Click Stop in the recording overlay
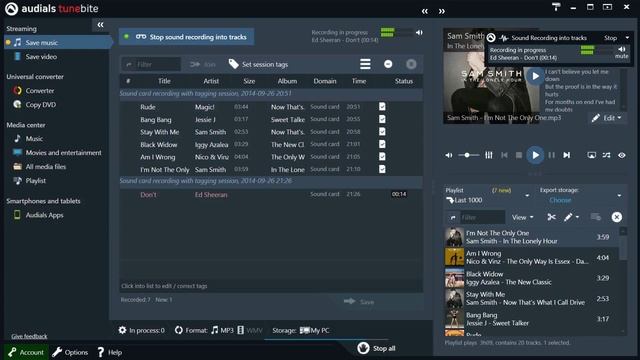 (x=611, y=38)
